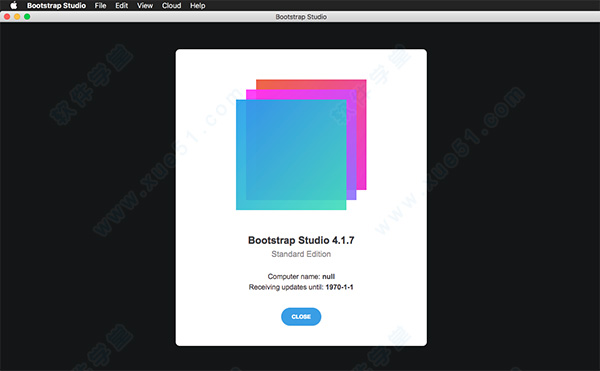Open the Apple menu
The height and width of the screenshot is (371, 600).
pyautogui.click(x=13, y=5)
